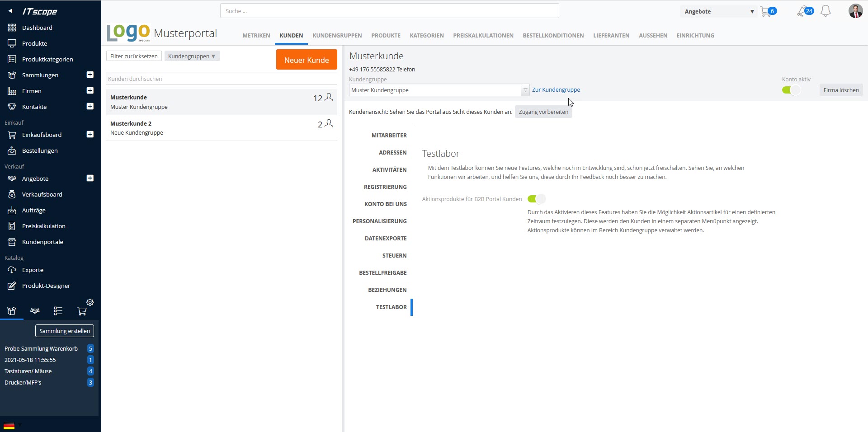Click Zugang vorbereiten button
Viewport: 868px width, 432px height.
(x=543, y=112)
